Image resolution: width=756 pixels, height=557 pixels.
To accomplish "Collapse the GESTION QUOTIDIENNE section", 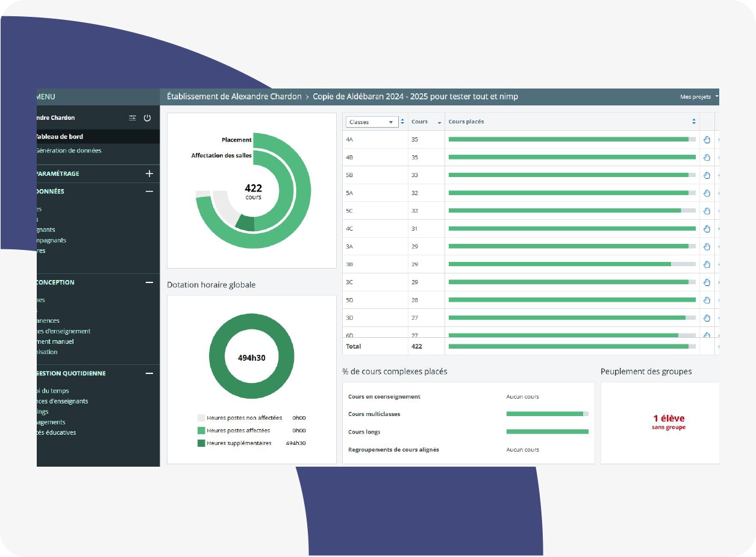I will [x=149, y=373].
